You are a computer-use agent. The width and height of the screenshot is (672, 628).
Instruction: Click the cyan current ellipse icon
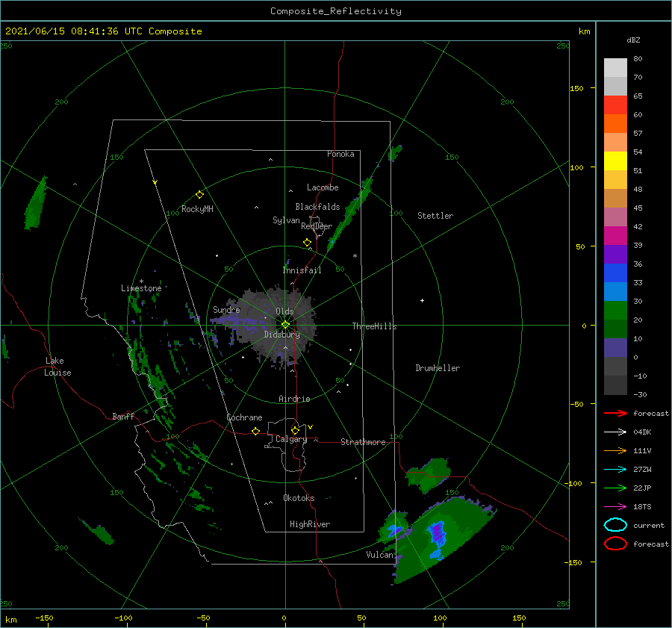click(x=615, y=525)
